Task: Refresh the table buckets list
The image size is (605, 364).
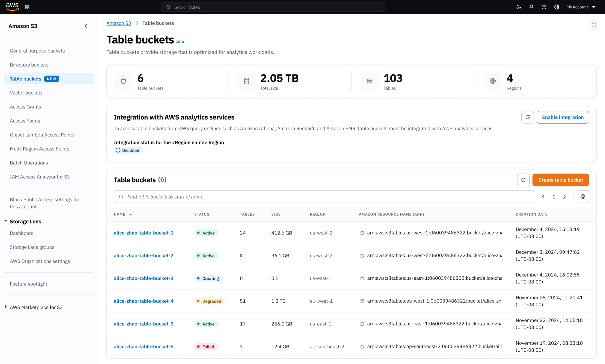Action: point(523,180)
